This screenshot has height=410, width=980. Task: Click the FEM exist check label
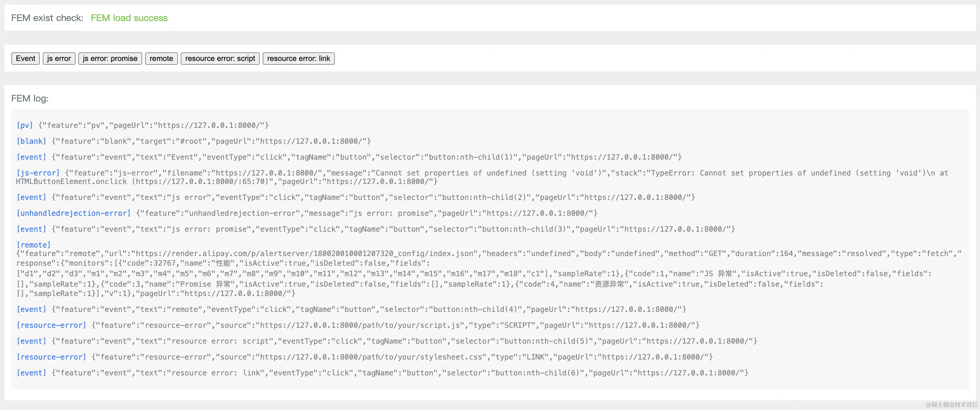tap(47, 18)
